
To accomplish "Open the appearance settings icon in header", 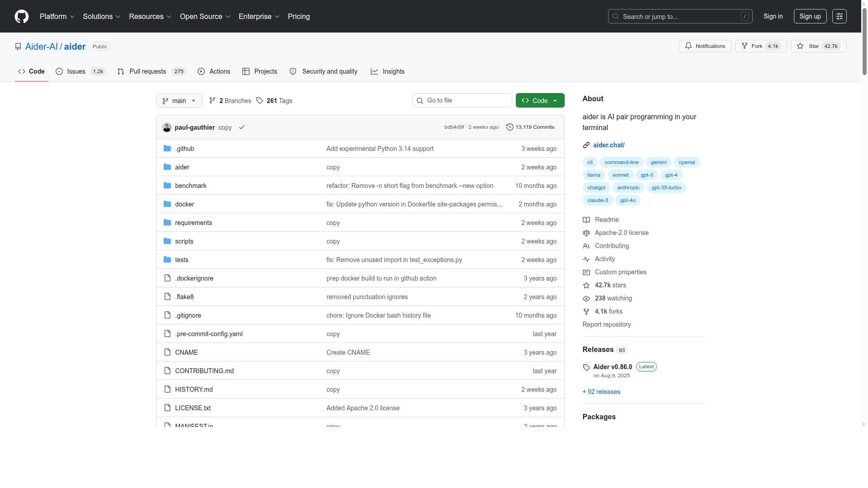I will 839,17.
